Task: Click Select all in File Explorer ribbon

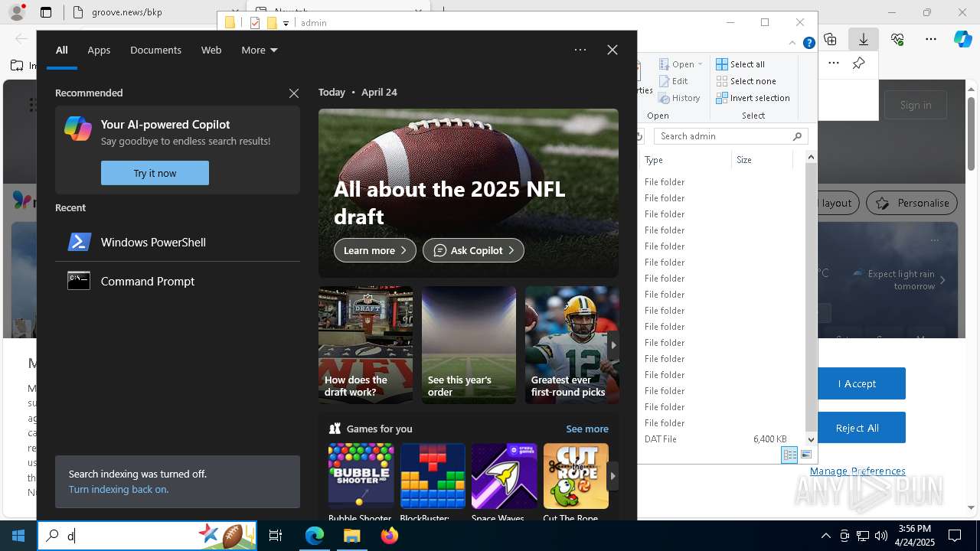Action: point(740,64)
